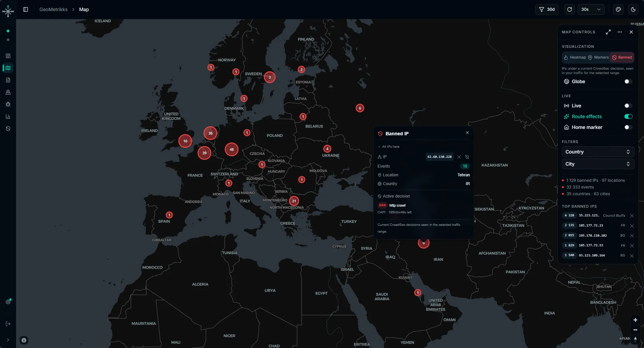Screen dimensions: 644x348
Task: Open the 30s refresh interval dropdown
Action: click(591, 9)
